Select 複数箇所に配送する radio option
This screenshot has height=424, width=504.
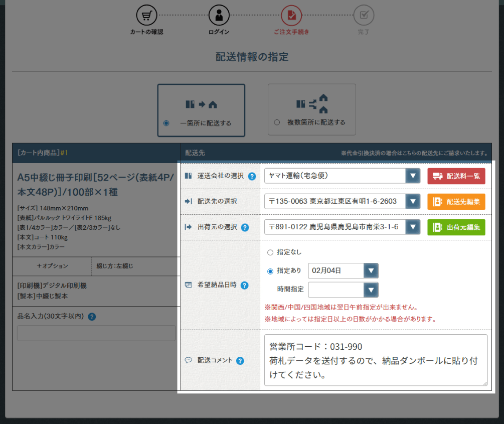[277, 122]
